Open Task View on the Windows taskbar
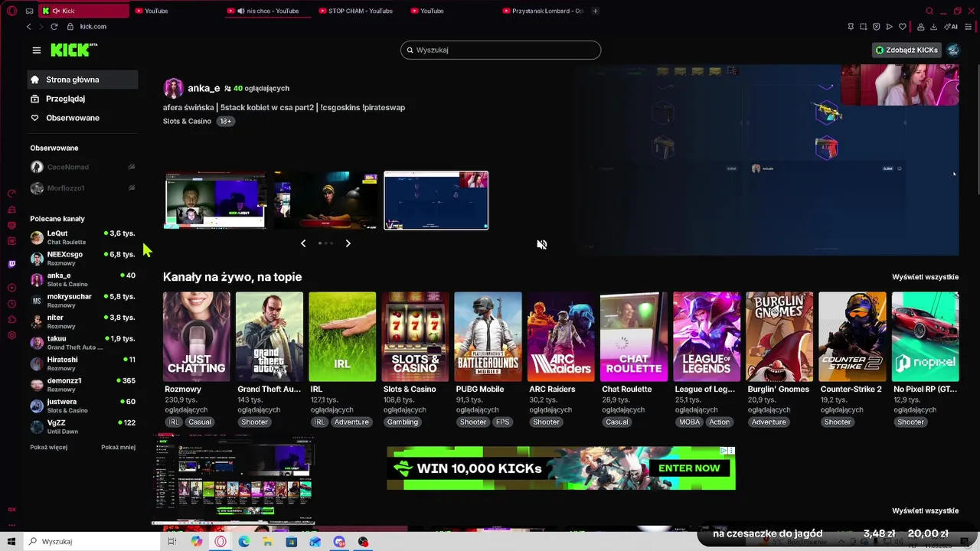Image resolution: width=980 pixels, height=551 pixels. [x=172, y=542]
